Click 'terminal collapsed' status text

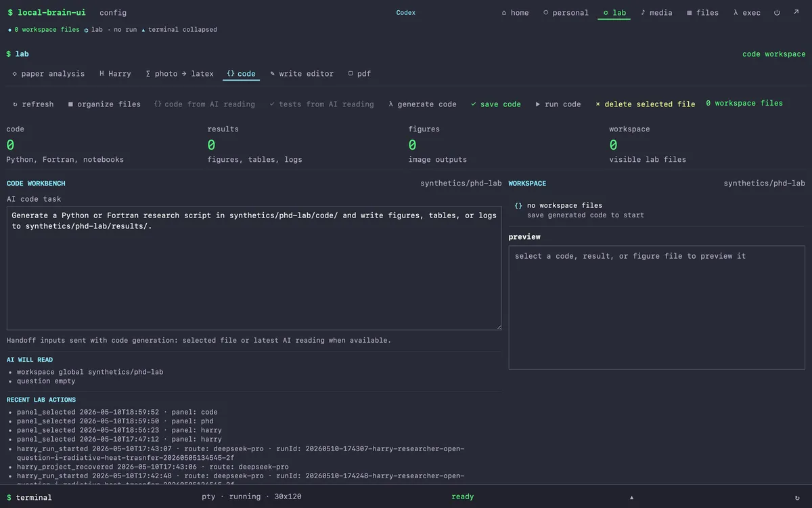point(179,30)
